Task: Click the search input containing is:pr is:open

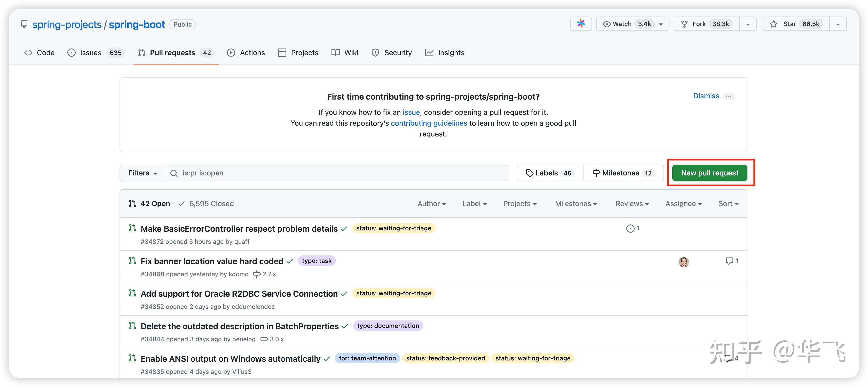Action: point(337,173)
